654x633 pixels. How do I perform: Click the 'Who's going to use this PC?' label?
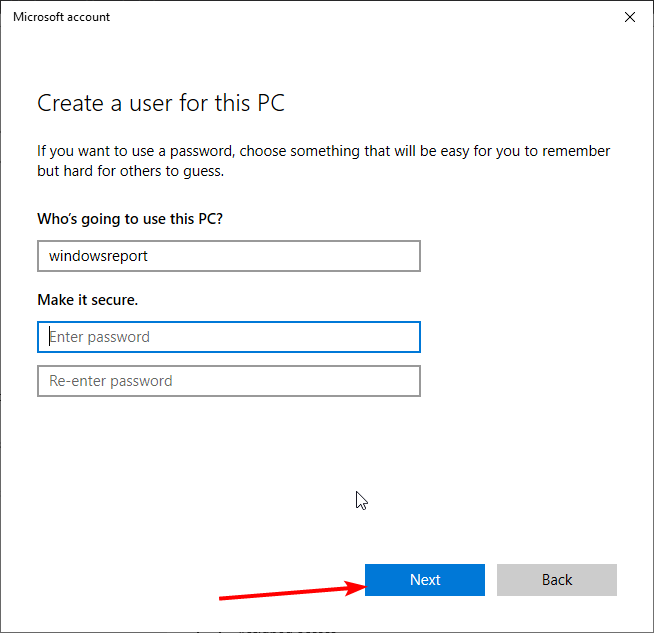129,219
